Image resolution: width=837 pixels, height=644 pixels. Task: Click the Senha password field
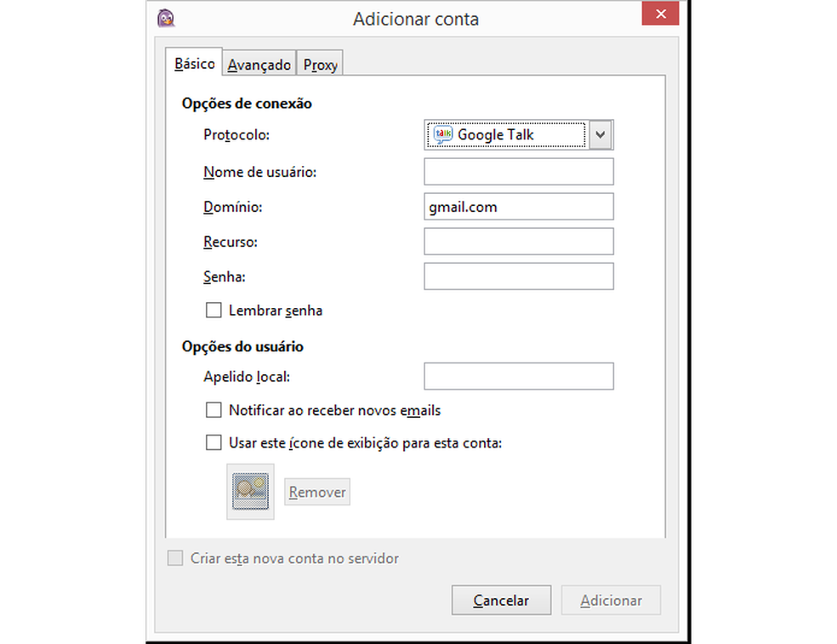click(x=518, y=276)
